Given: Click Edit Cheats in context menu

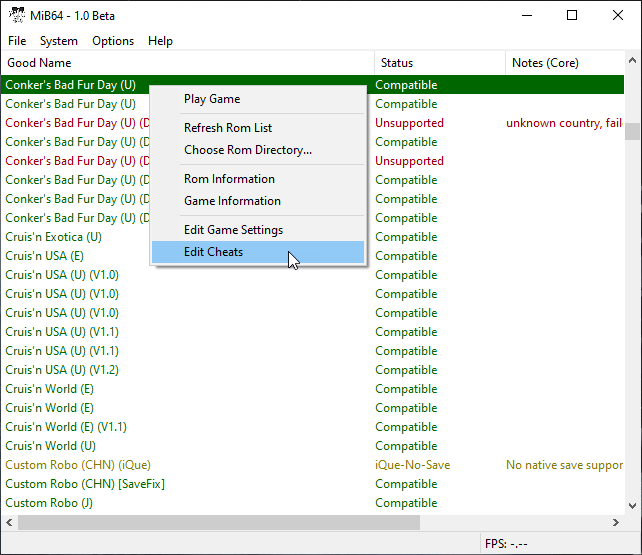Looking at the screenshot, I should click(x=213, y=252).
